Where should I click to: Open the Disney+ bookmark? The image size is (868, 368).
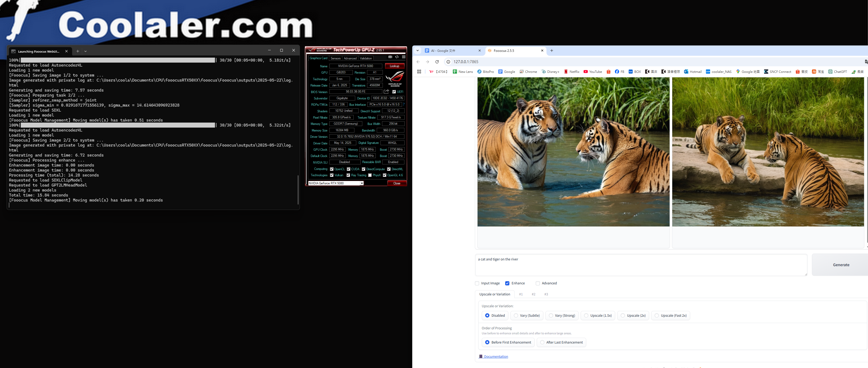[x=550, y=72]
